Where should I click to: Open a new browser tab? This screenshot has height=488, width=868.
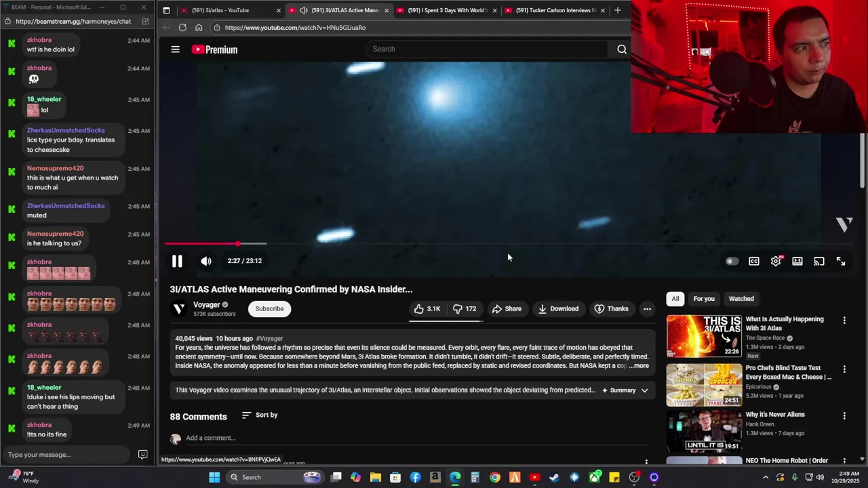(617, 10)
